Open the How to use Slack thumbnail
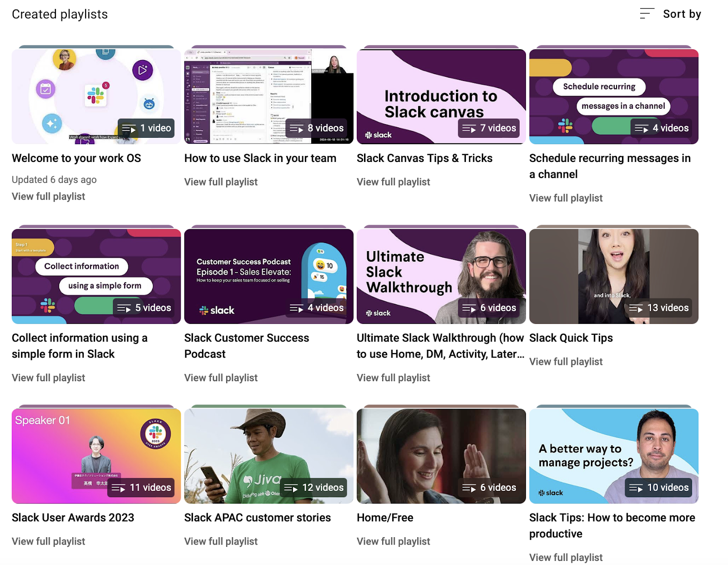Screen dimensions: 728x565 [269, 96]
